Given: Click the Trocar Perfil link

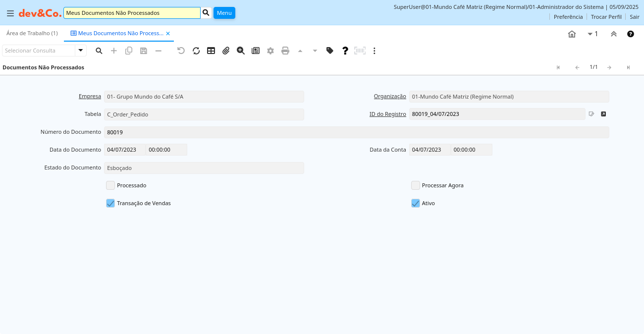Looking at the screenshot, I should [606, 17].
